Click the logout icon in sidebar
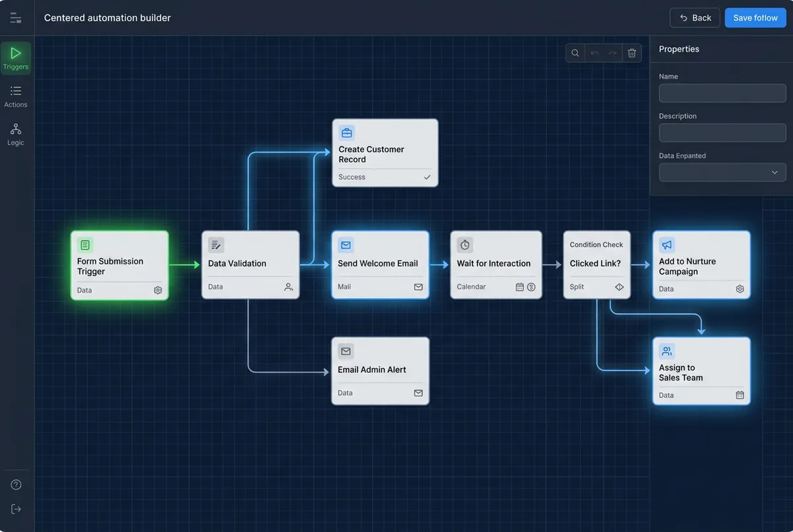Screen dimensions: 793x532 point(16,509)
